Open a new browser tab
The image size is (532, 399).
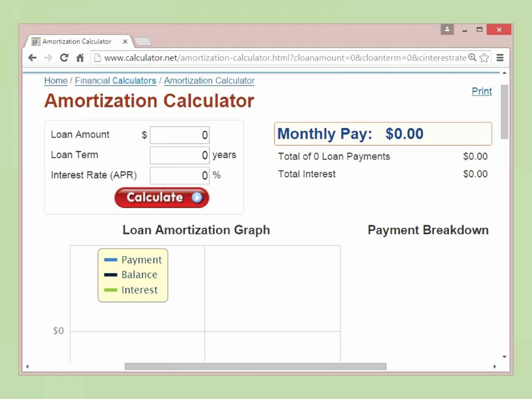coord(144,42)
